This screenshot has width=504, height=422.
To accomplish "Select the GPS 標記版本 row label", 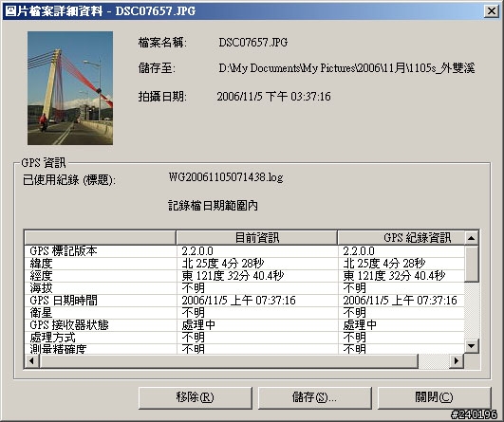I will [x=64, y=251].
